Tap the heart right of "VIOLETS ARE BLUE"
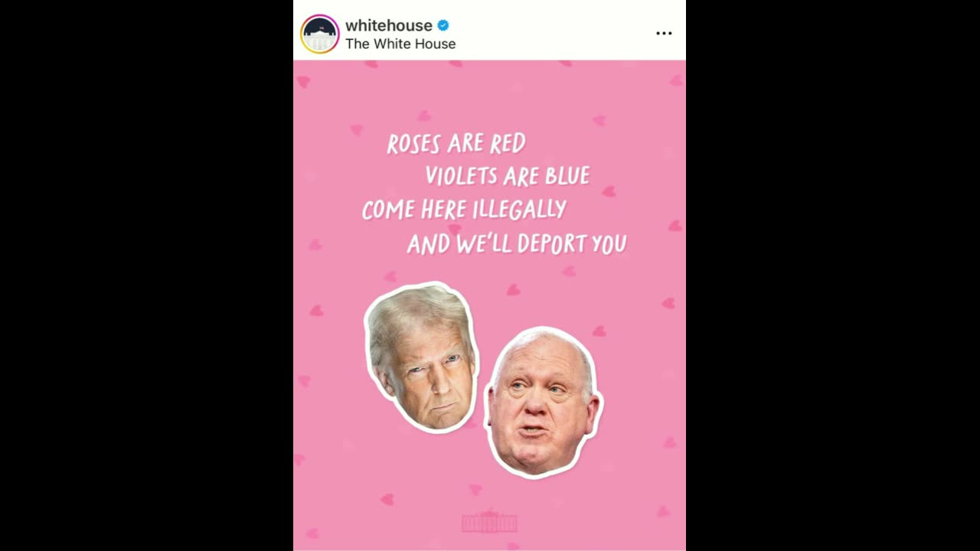This screenshot has height=551, width=980. [x=609, y=191]
